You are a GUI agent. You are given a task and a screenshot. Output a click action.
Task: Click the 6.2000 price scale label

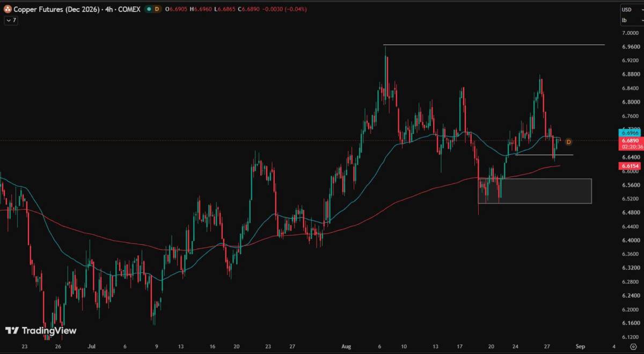[630, 309]
